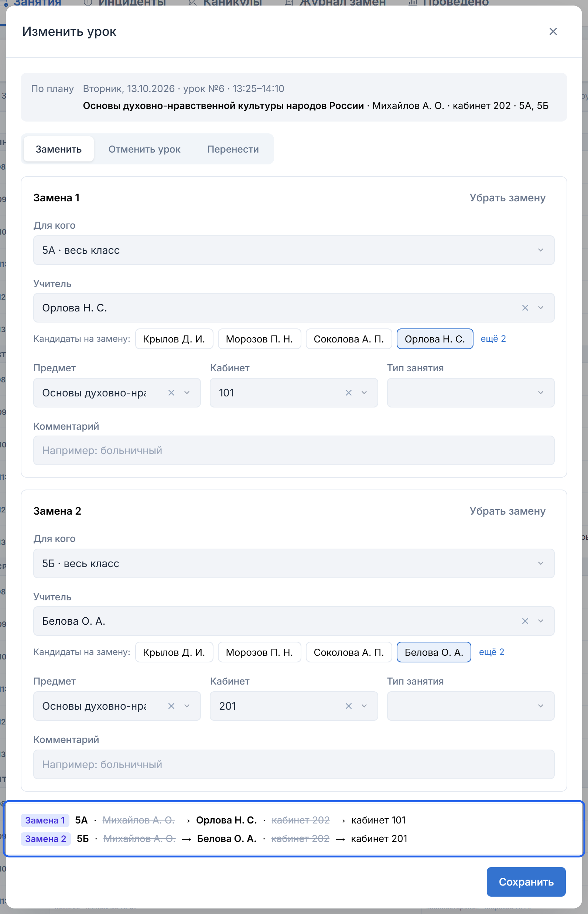The image size is (588, 914).
Task: Click the Замена 1 summary badge
Action: point(45,820)
